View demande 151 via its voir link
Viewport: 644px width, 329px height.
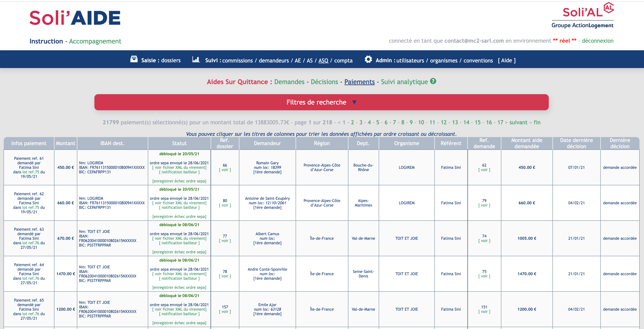[x=484, y=312]
